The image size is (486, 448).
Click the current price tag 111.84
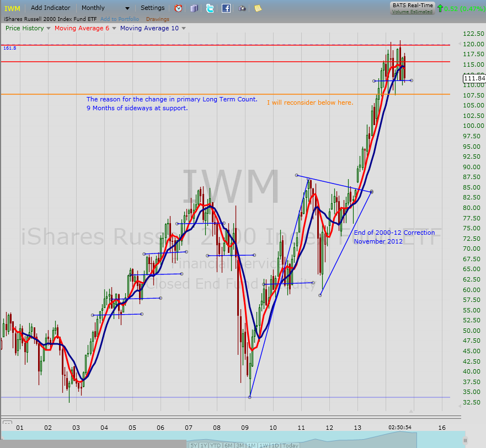(474, 78)
